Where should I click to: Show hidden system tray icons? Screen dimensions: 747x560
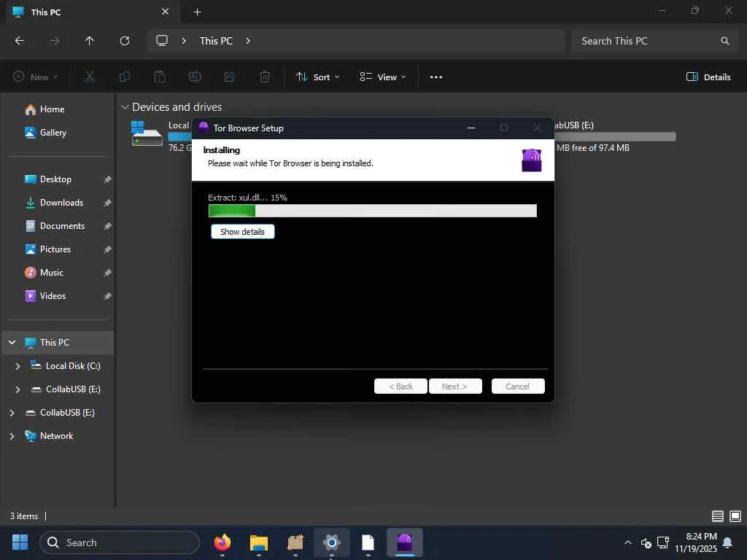pos(628,542)
